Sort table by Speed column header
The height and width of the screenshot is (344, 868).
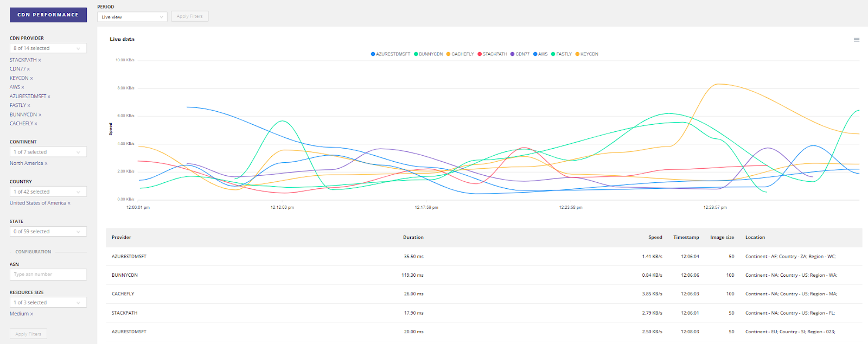pos(655,238)
